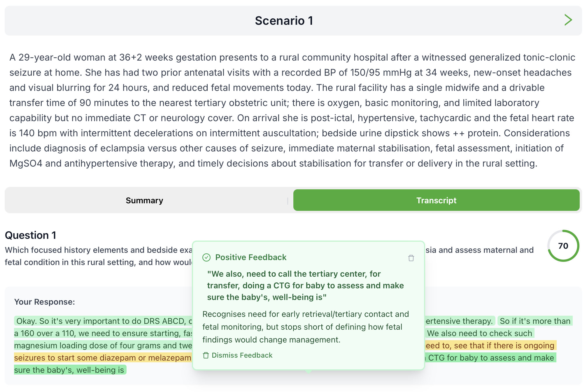Viewport: 587px width, 392px height.
Task: Click the score circle showing 70
Action: click(x=563, y=246)
